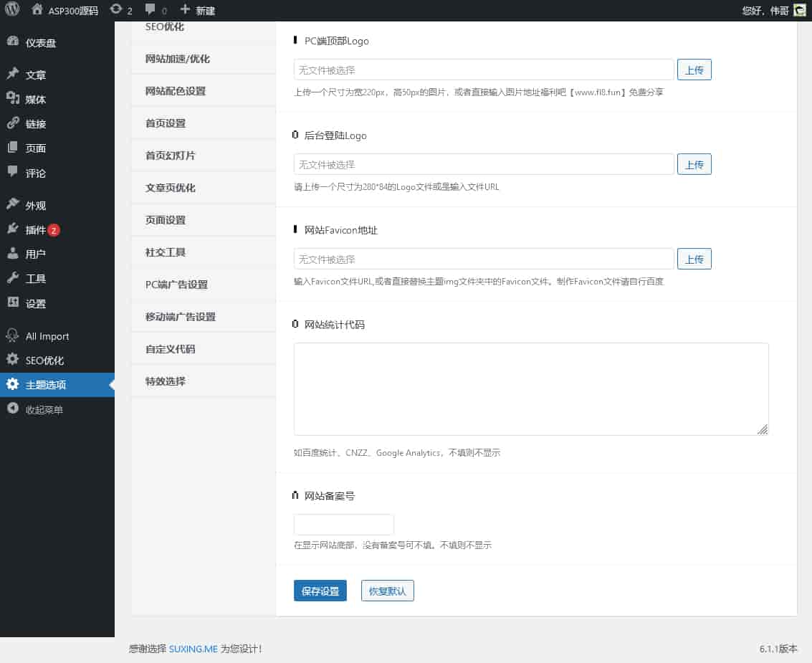Screen dimensions: 812x663
Task: Click the 媒体 media icon
Action: coord(13,98)
